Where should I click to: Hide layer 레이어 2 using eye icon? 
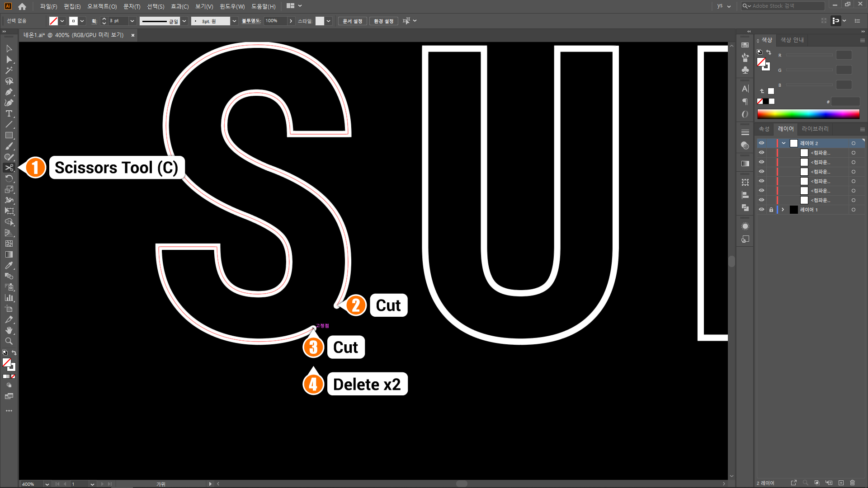[761, 143]
